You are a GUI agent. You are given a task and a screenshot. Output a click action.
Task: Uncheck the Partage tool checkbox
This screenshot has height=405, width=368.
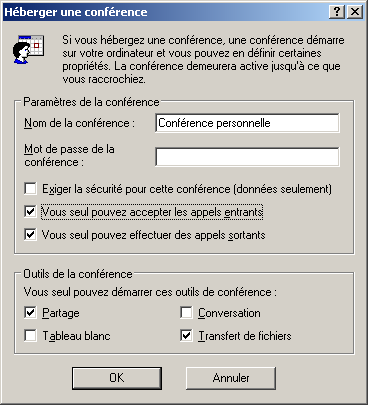coord(30,313)
